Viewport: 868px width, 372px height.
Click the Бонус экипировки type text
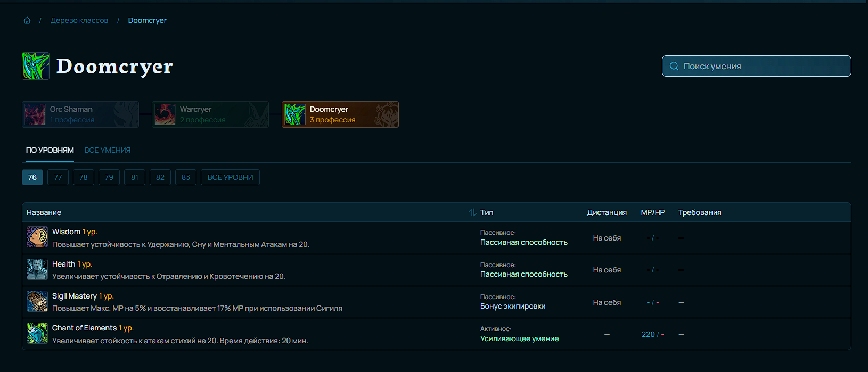pyautogui.click(x=513, y=306)
